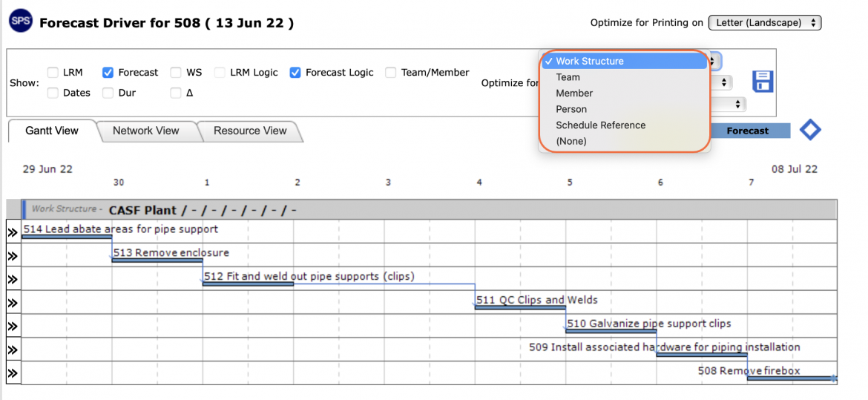This screenshot has width=868, height=400.
Task: Enable the Dates checkbox
Action: coord(53,93)
